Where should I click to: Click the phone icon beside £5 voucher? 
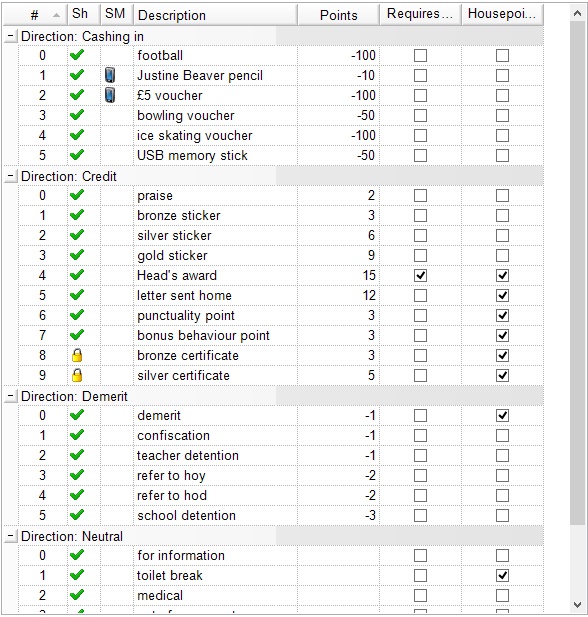(110, 95)
